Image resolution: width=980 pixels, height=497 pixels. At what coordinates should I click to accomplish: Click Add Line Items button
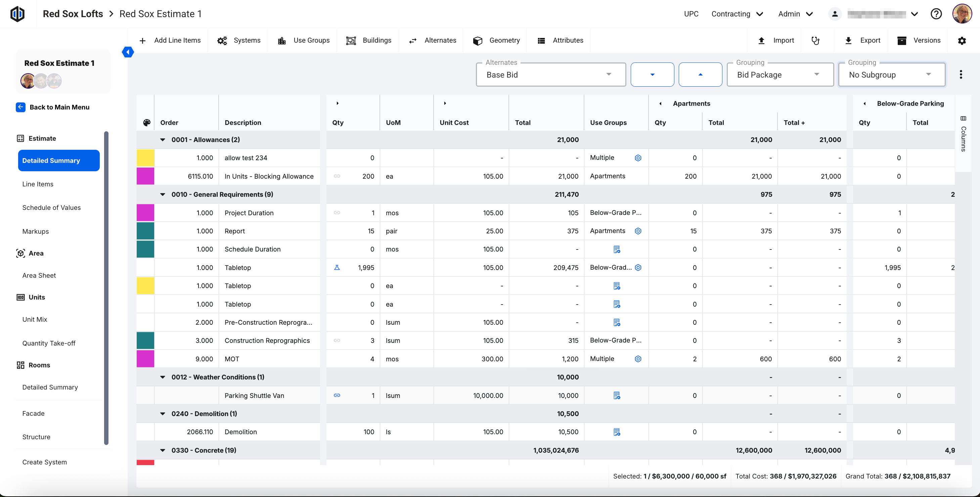coord(170,41)
